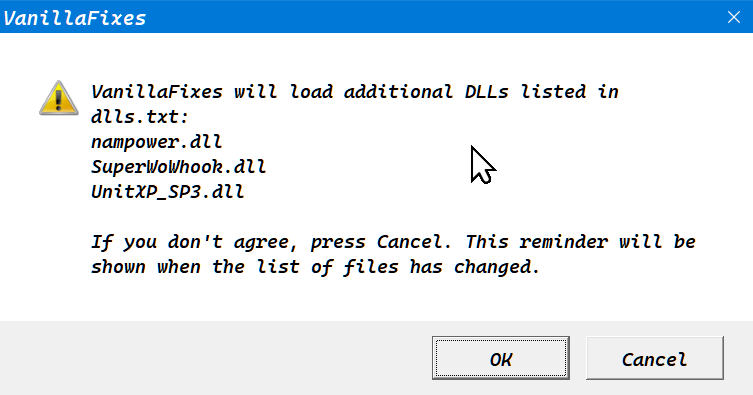Image resolution: width=753 pixels, height=395 pixels.
Task: Click the gray button bar beside OK
Action: coord(216,358)
